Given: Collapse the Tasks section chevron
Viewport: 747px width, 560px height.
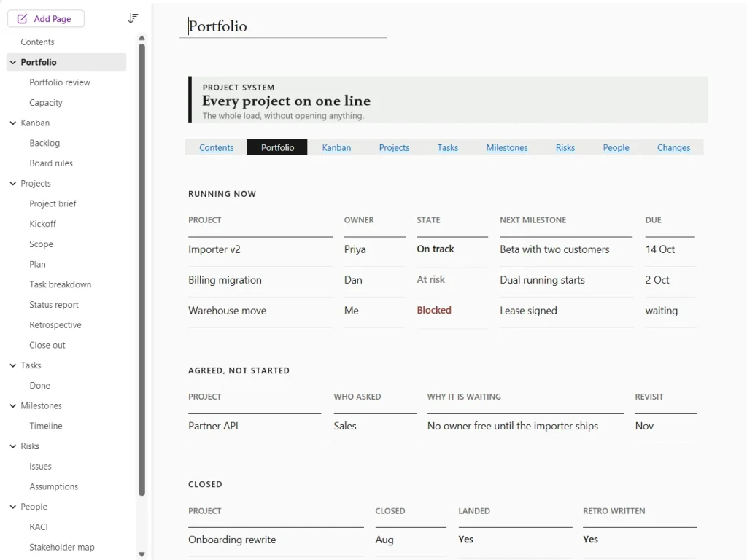Looking at the screenshot, I should pos(13,365).
